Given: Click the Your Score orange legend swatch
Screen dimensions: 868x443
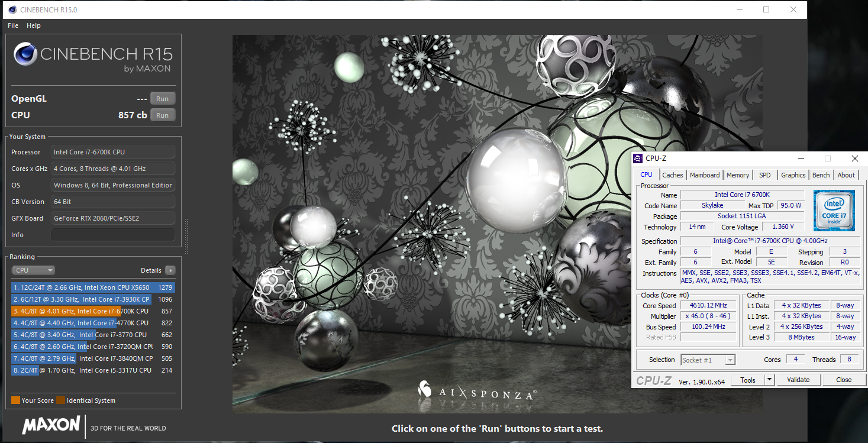Looking at the screenshot, I should coord(15,400).
